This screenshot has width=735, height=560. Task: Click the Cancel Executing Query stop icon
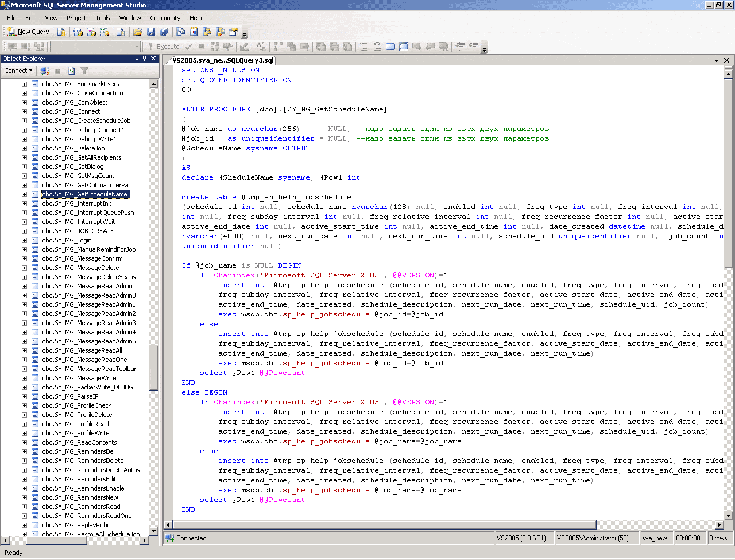(201, 47)
